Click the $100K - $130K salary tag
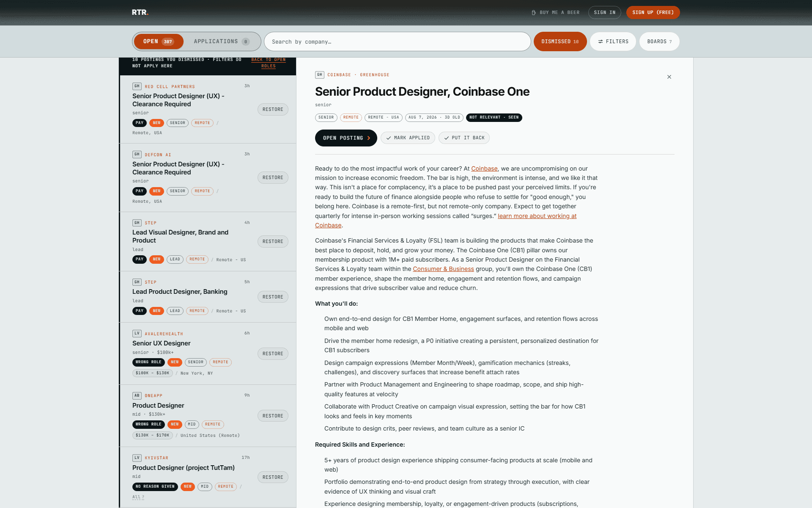This screenshot has width=812, height=508. [x=152, y=373]
